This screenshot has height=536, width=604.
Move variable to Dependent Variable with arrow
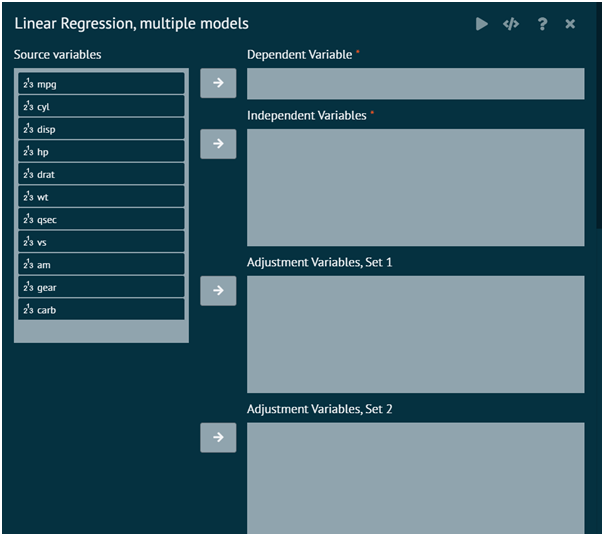(x=218, y=83)
